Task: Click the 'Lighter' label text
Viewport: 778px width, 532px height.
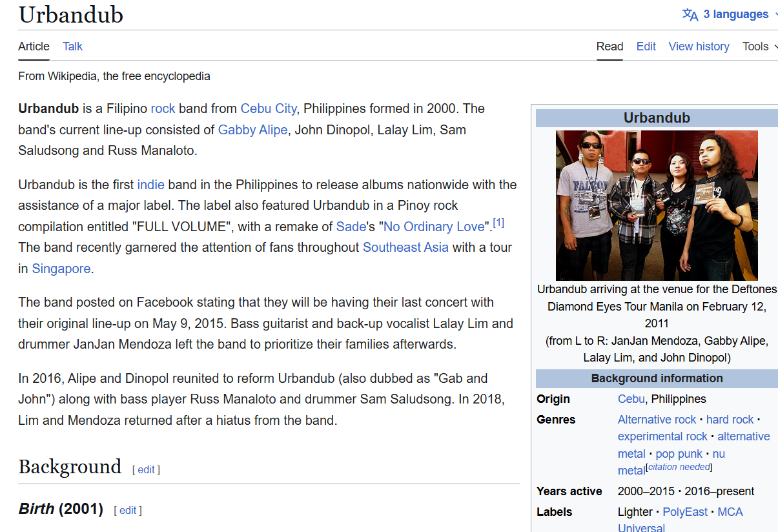Action: [x=635, y=512]
